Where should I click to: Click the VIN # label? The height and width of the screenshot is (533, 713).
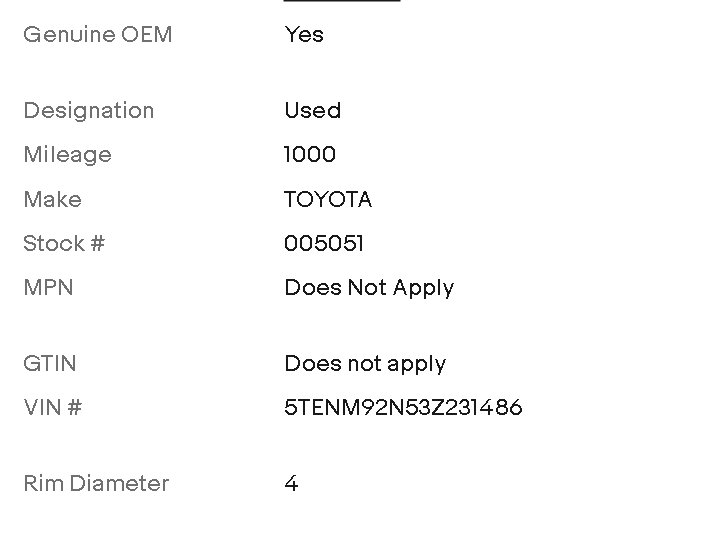coord(52,407)
